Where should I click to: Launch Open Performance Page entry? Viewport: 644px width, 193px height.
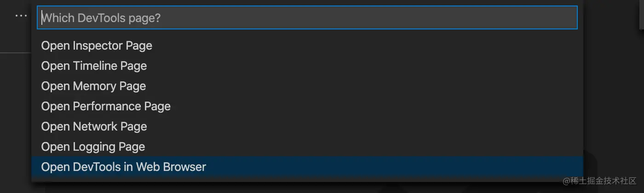tap(307, 106)
